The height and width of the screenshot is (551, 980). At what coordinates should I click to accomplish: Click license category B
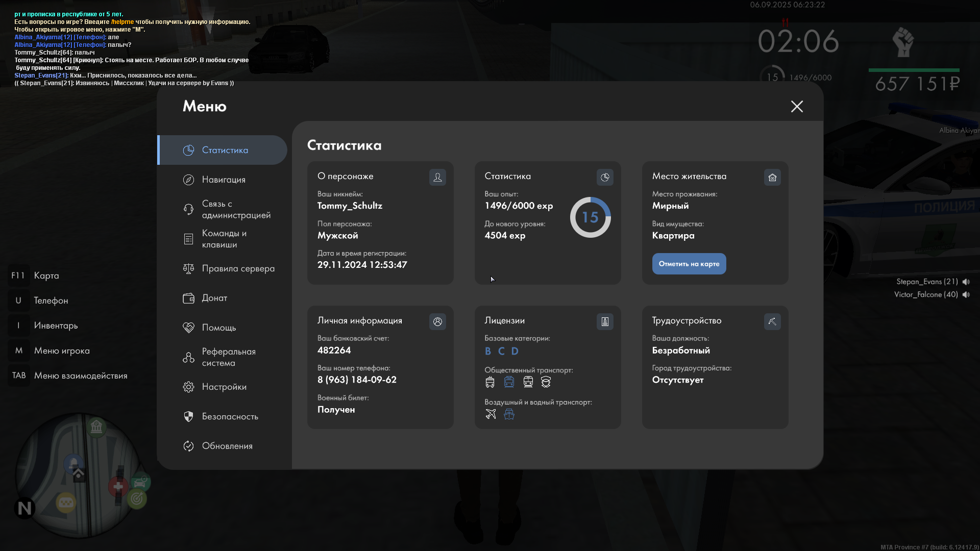(488, 351)
